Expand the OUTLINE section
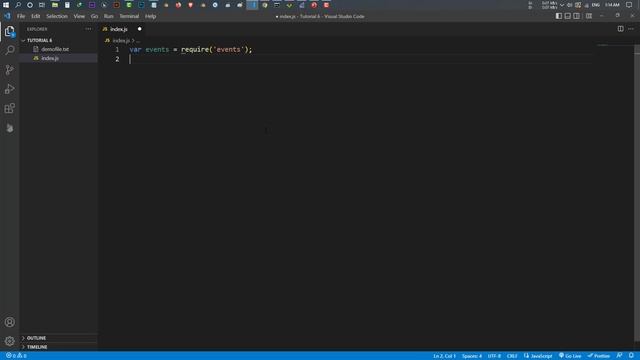 click(x=58, y=338)
